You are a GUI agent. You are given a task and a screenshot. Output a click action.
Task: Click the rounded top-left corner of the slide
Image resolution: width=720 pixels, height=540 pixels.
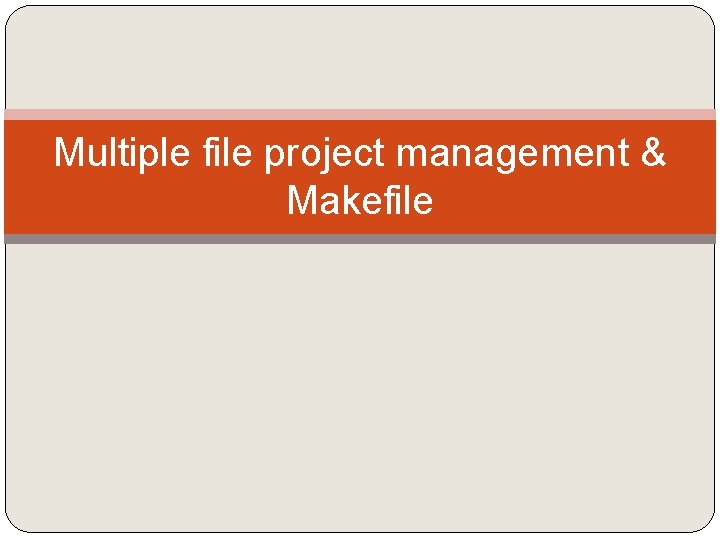(x=14, y=14)
